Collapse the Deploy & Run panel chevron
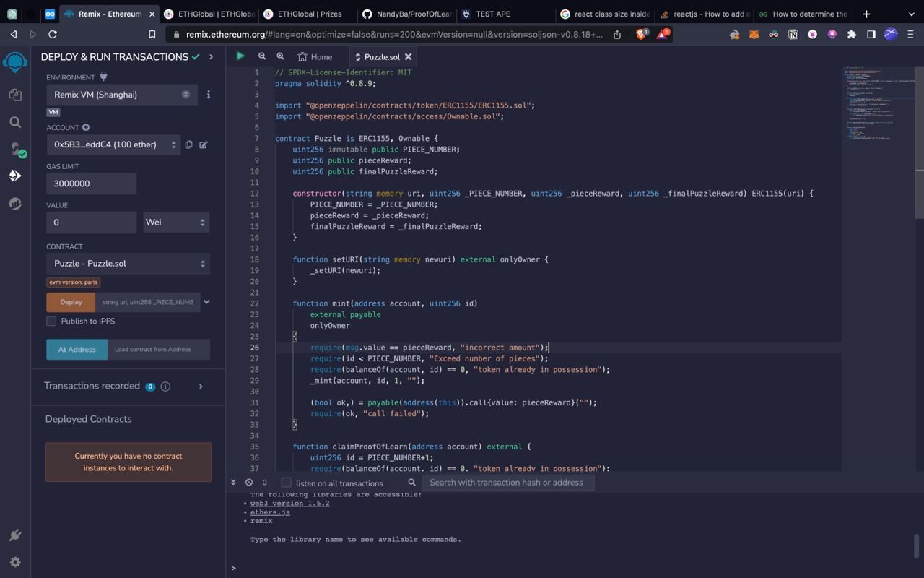Image resolution: width=924 pixels, height=578 pixels. [x=211, y=56]
